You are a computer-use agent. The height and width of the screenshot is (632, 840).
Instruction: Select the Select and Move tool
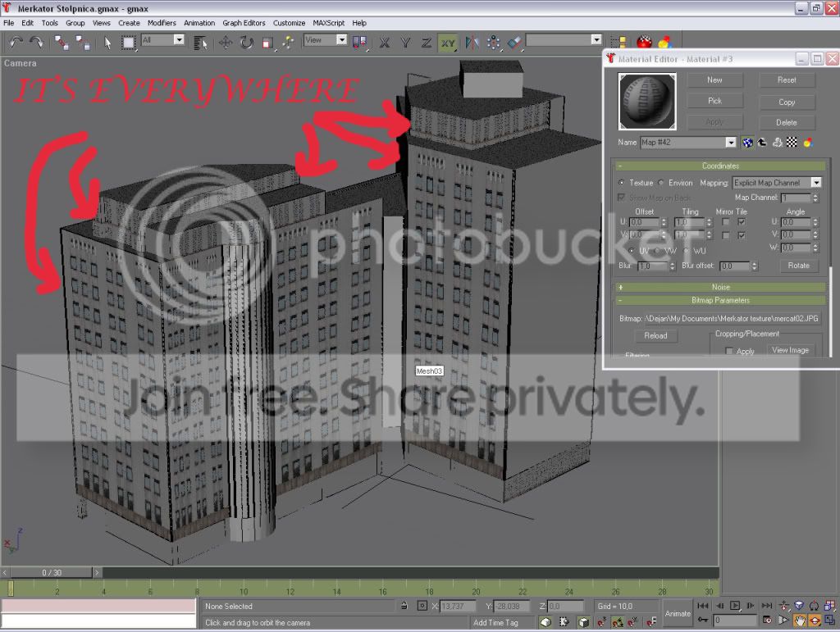point(225,43)
